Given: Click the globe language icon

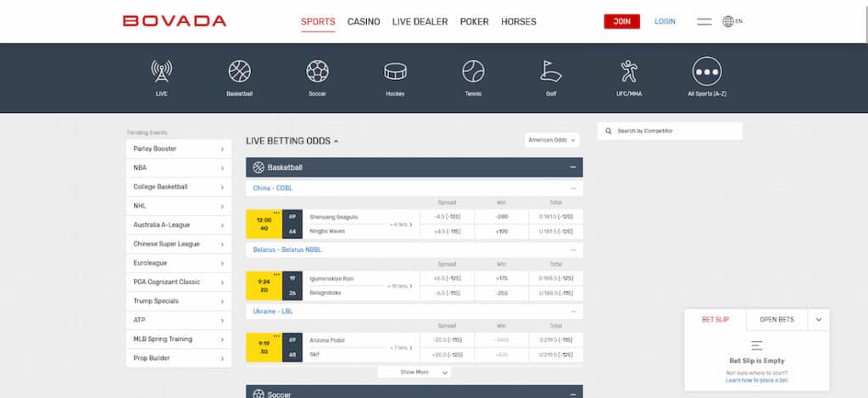Looking at the screenshot, I should point(728,21).
